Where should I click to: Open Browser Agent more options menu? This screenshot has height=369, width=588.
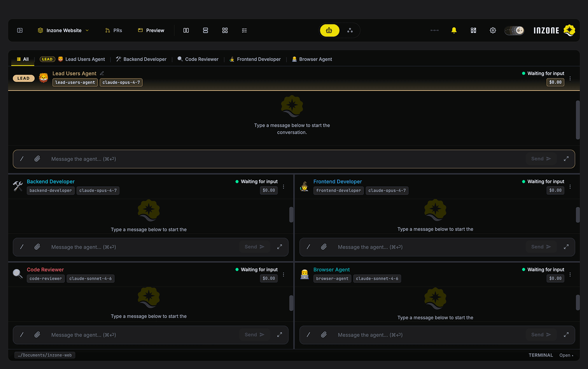point(570,275)
